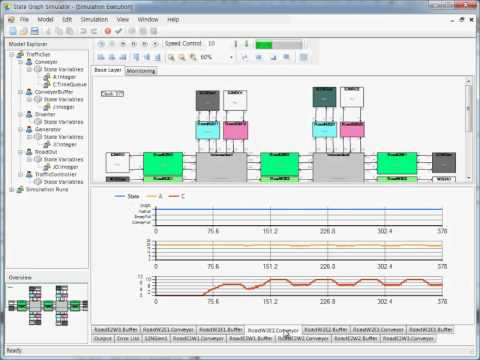480x360 pixels.
Task: Open the Help menu
Action: coord(173,19)
